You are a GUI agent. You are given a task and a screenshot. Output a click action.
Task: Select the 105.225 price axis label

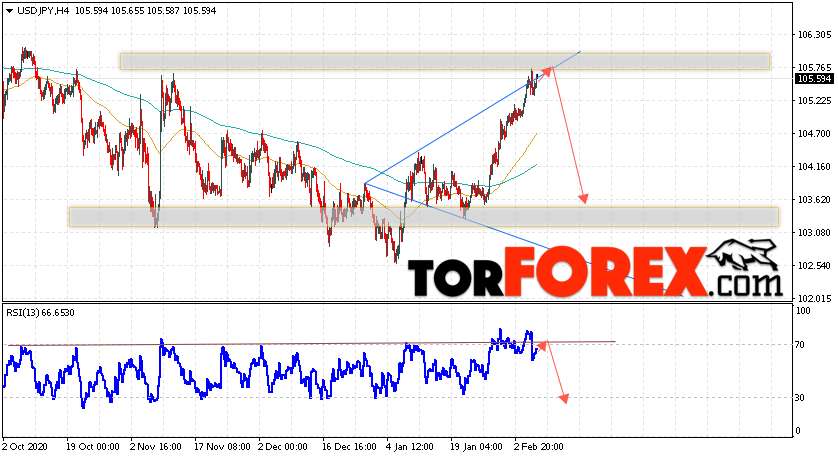814,101
